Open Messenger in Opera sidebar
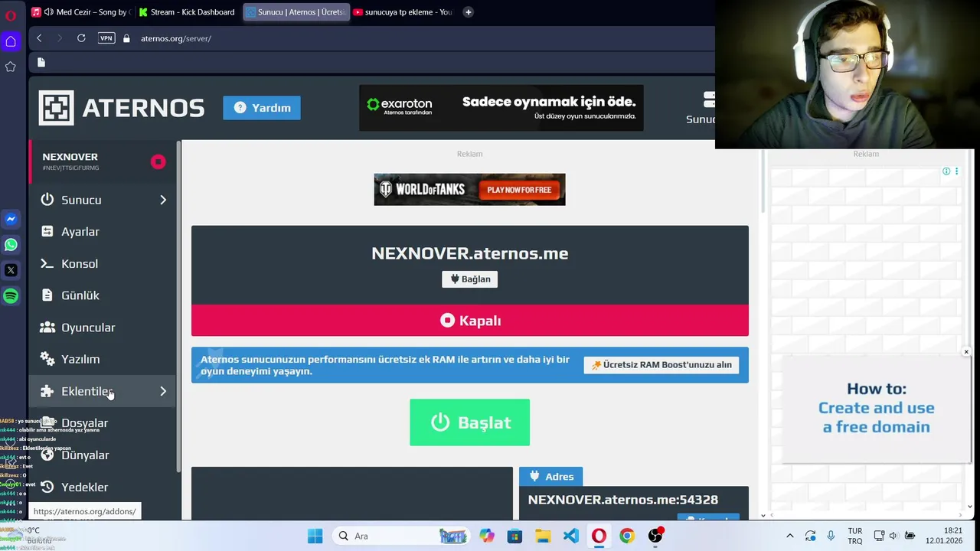Image resolution: width=980 pixels, height=551 pixels. (11, 219)
